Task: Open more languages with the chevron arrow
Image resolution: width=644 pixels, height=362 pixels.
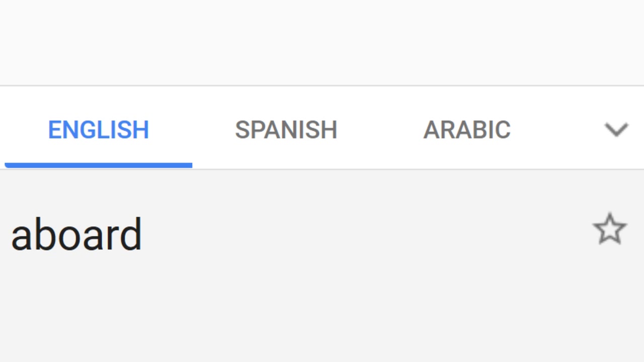Action: coord(616,130)
